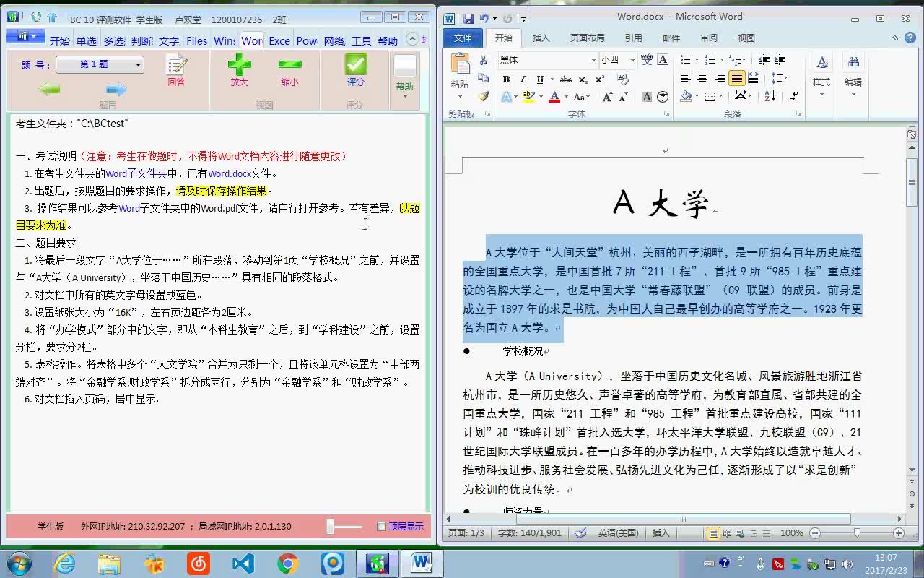This screenshot has height=578, width=924.
Task: Click the globe icon in BC title bar
Action: coord(36,17)
